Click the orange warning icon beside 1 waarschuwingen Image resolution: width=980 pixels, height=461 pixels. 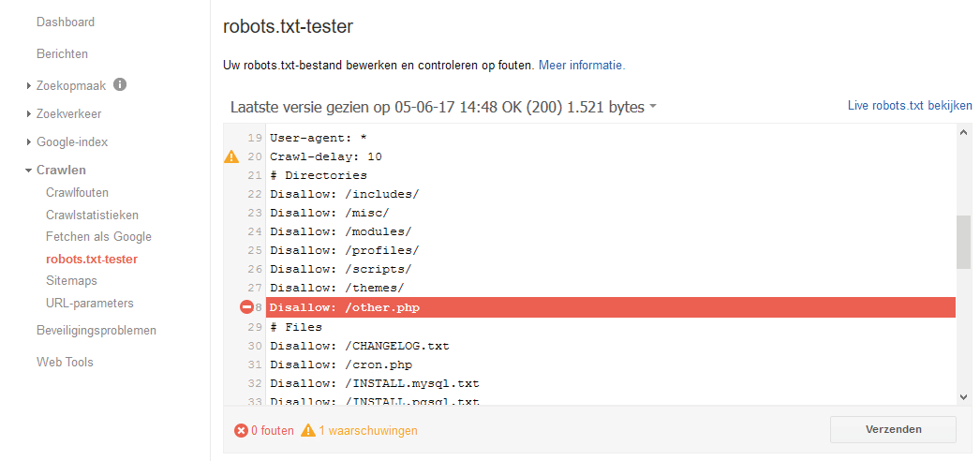[x=308, y=431]
